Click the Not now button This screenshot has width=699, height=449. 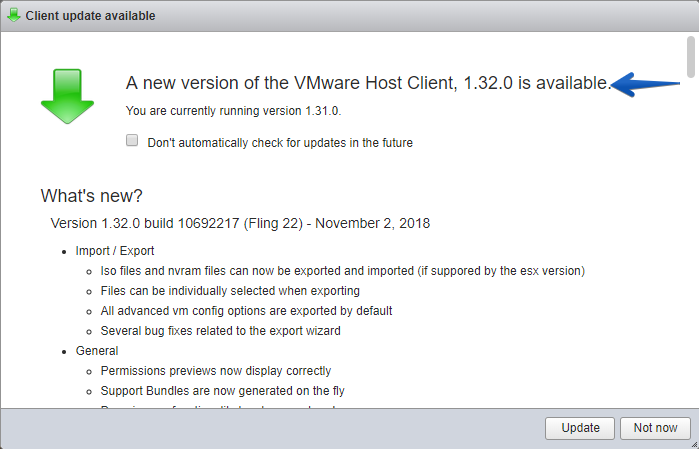(655, 428)
